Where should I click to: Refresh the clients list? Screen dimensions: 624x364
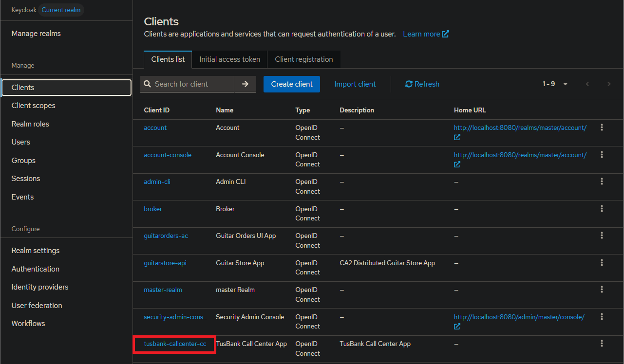click(x=422, y=84)
